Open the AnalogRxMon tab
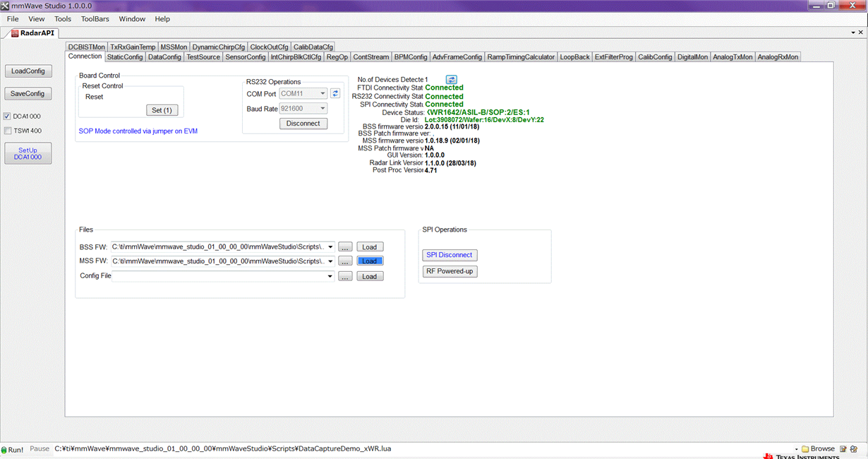The height and width of the screenshot is (459, 868). (778, 57)
